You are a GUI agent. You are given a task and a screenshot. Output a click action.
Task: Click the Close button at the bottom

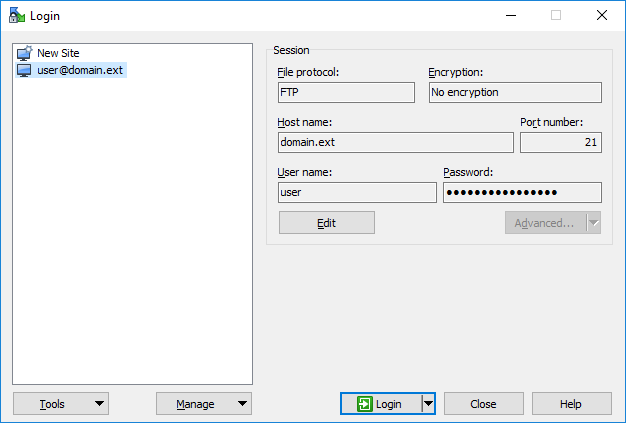coord(483,404)
